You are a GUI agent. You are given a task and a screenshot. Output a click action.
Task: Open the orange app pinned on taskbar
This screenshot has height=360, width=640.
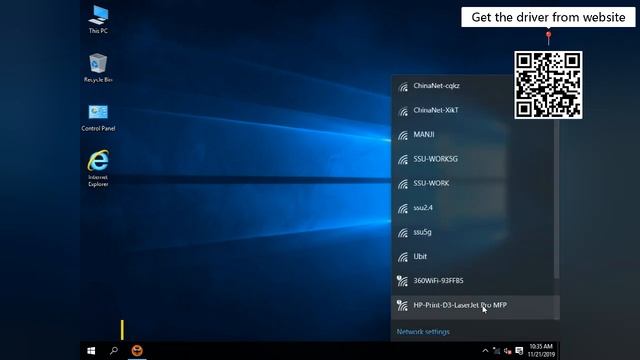pos(137,351)
